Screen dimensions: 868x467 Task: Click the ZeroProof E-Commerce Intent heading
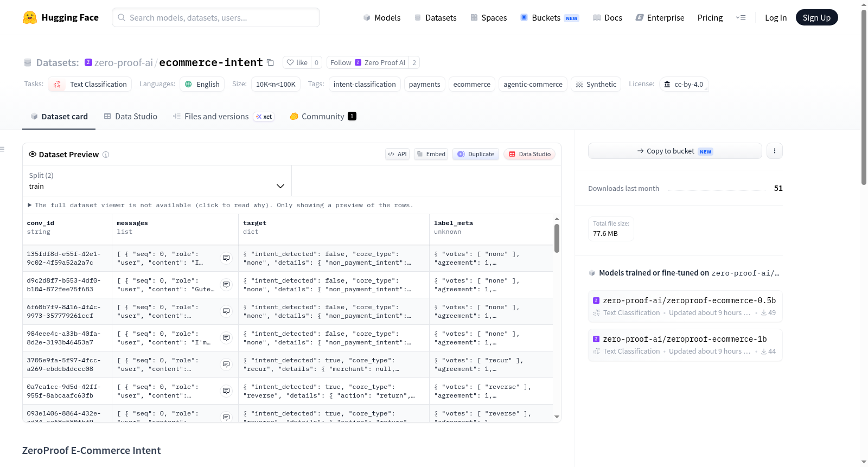[92, 451]
